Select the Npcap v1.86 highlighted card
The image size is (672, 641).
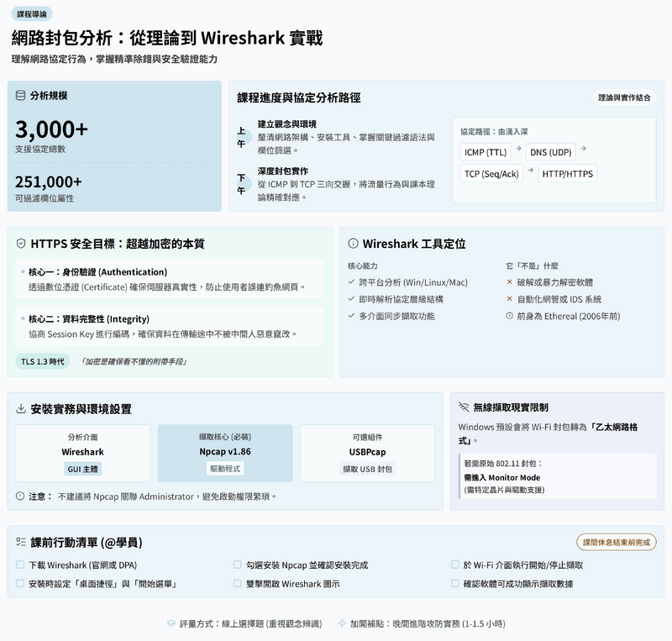coord(225,453)
